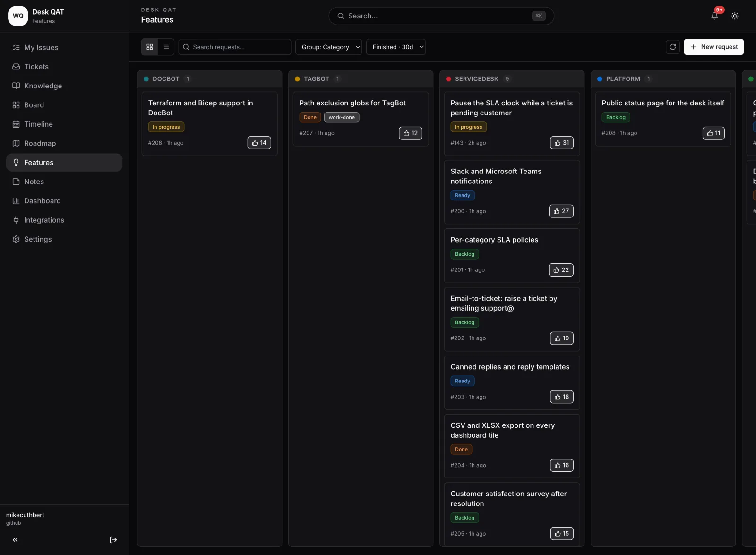Open the Group: Category dropdown

(329, 47)
